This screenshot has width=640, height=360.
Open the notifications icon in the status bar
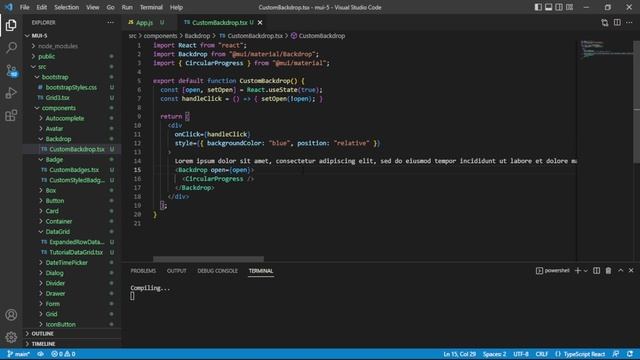[x=630, y=354]
